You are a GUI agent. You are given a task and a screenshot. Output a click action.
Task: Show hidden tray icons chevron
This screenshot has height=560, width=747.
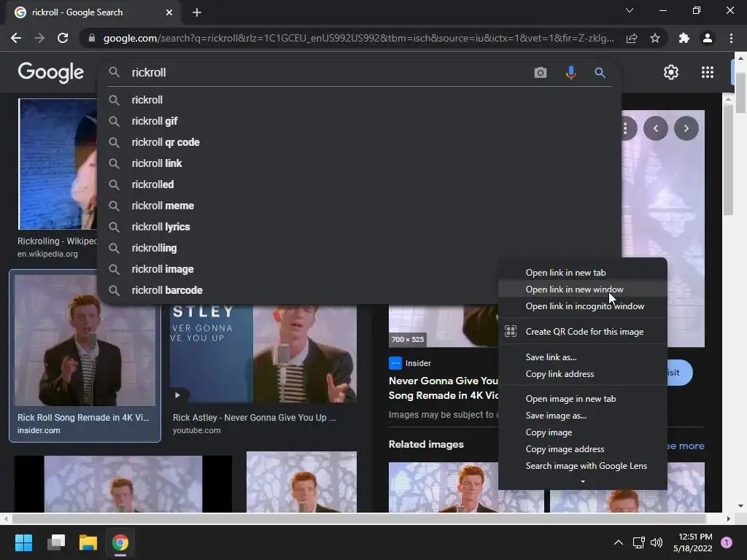click(x=619, y=542)
